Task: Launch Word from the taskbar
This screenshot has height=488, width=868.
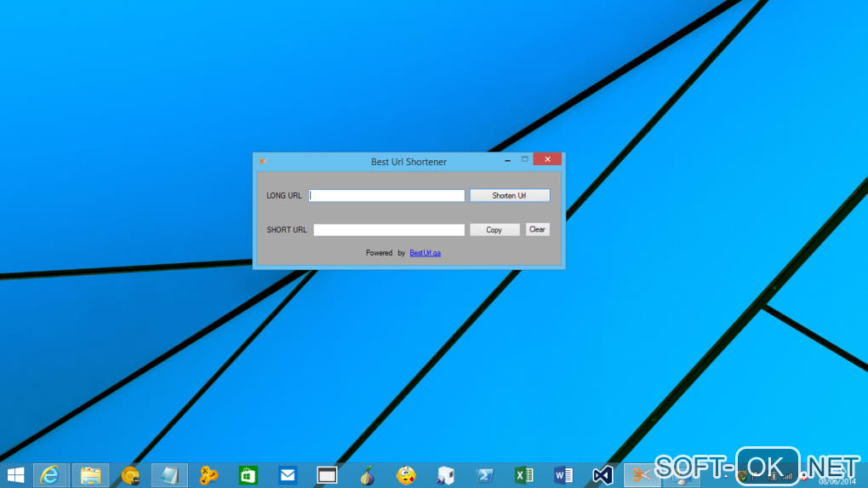Action: 563,475
